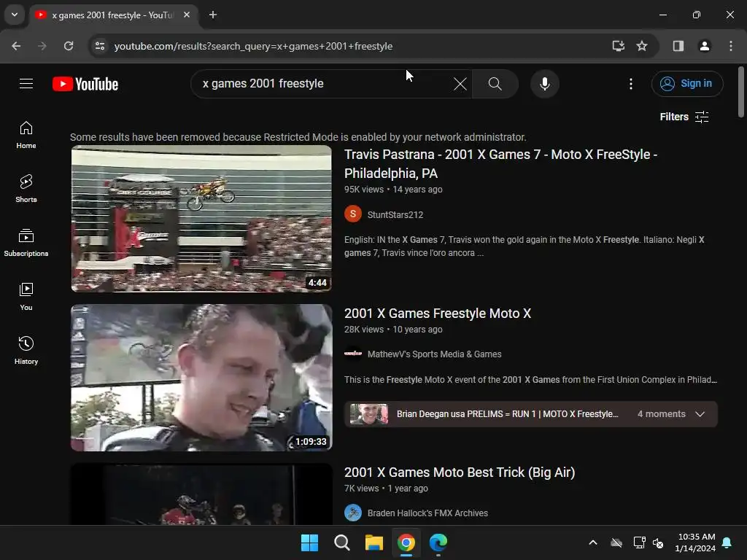Click the address bar URL

253,46
